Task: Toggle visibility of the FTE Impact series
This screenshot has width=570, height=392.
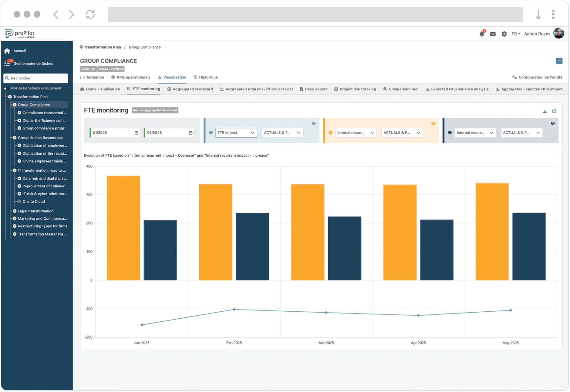Action: (314, 123)
